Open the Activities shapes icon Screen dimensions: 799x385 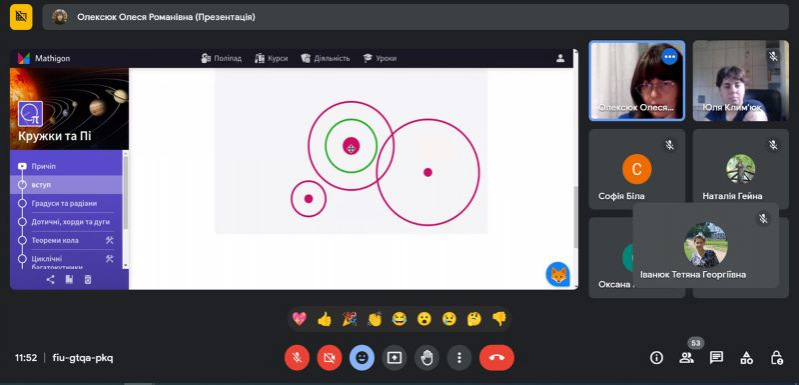point(747,358)
